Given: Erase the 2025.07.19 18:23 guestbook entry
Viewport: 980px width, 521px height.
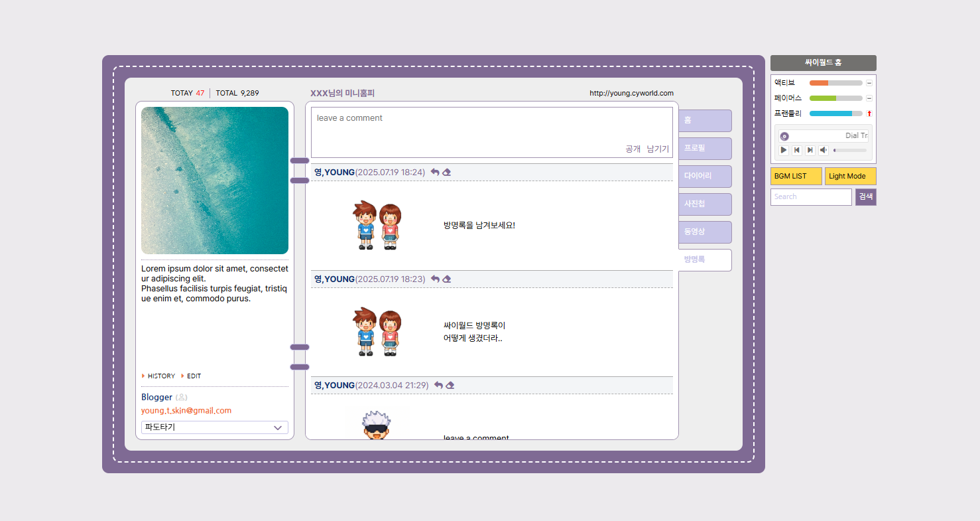Looking at the screenshot, I should pos(447,279).
